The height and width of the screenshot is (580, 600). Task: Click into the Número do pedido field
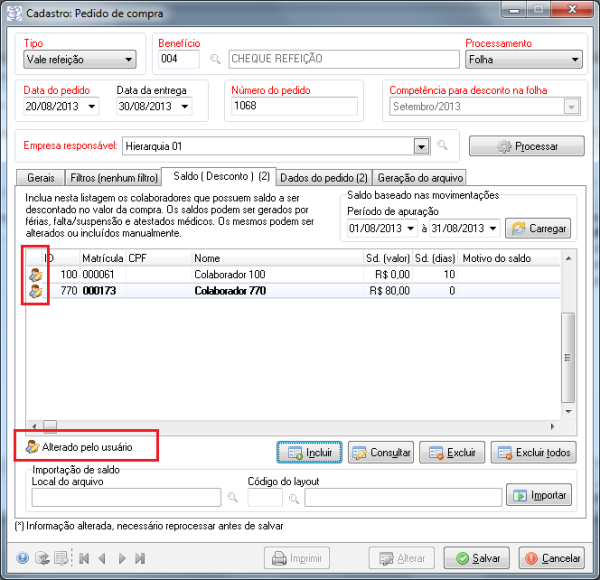(x=293, y=107)
